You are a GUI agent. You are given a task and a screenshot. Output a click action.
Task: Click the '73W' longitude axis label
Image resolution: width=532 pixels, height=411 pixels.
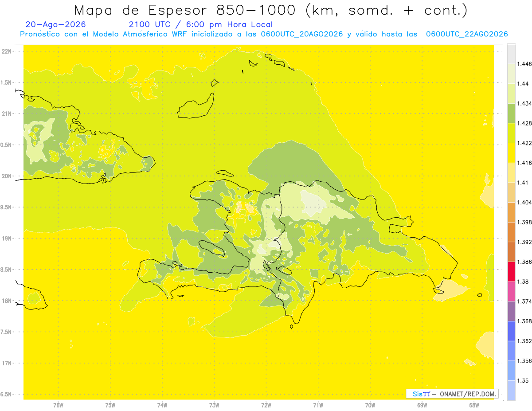pyautogui.click(x=214, y=405)
